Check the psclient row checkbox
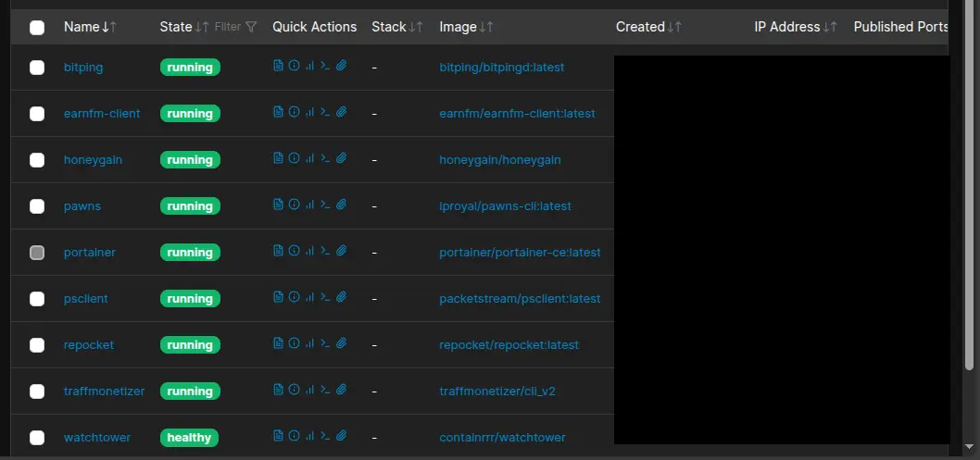 pyautogui.click(x=37, y=298)
